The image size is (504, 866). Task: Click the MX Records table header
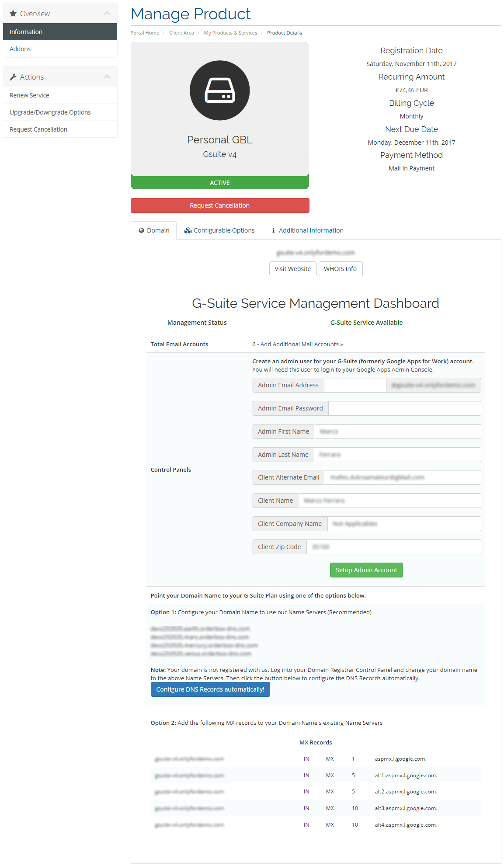316,742
